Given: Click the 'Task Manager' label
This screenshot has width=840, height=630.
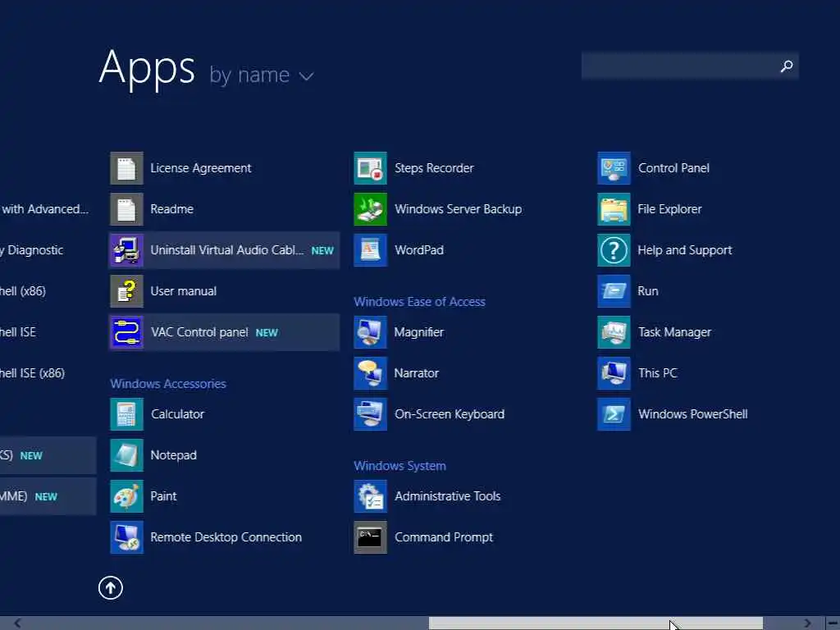Looking at the screenshot, I should (674, 332).
